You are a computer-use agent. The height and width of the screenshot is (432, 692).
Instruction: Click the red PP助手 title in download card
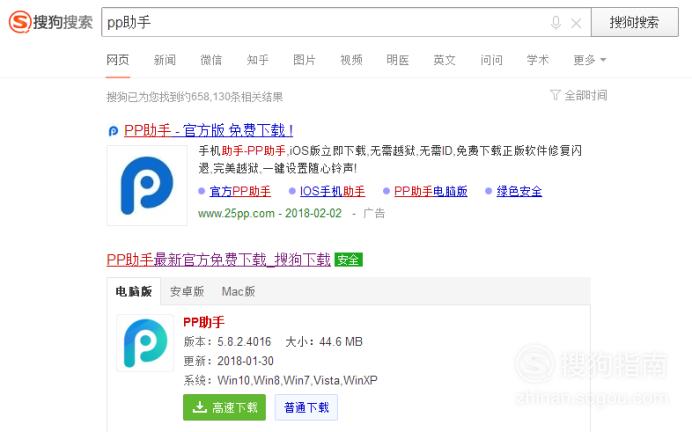(x=204, y=322)
